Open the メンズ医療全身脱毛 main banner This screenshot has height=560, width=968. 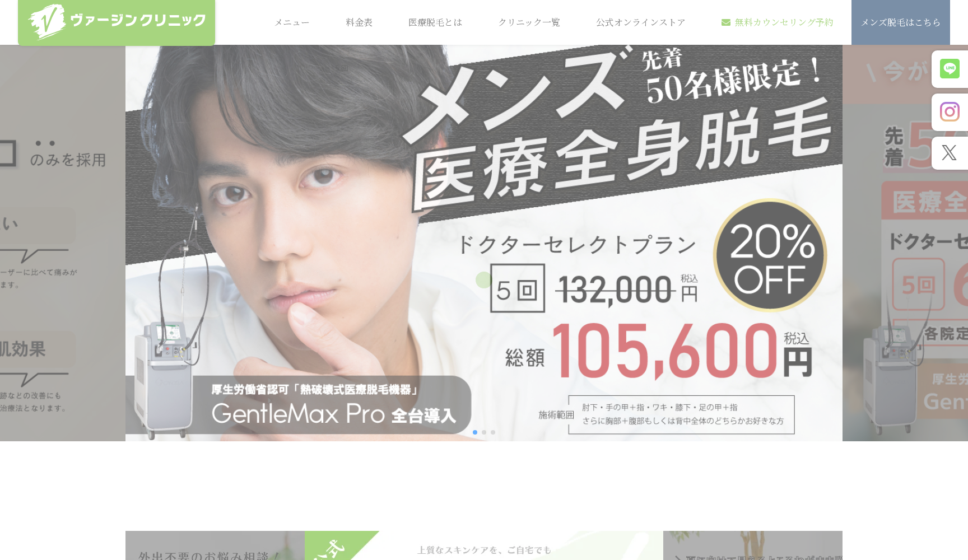484,243
